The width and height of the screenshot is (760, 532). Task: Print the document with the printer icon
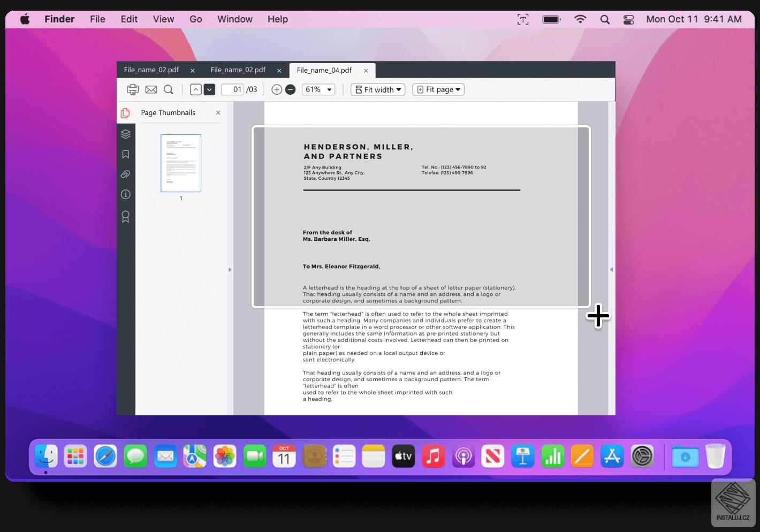[133, 89]
